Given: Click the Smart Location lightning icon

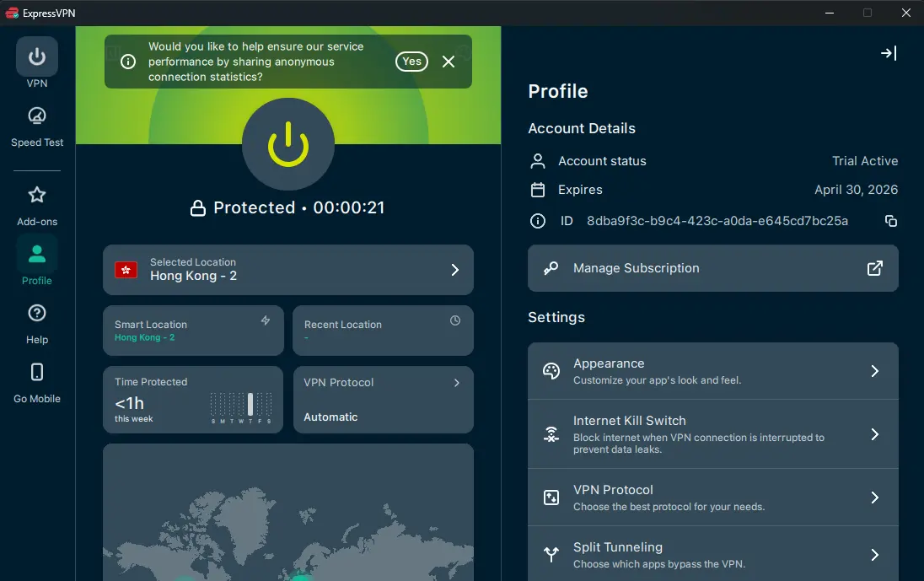Looking at the screenshot, I should coord(266,320).
